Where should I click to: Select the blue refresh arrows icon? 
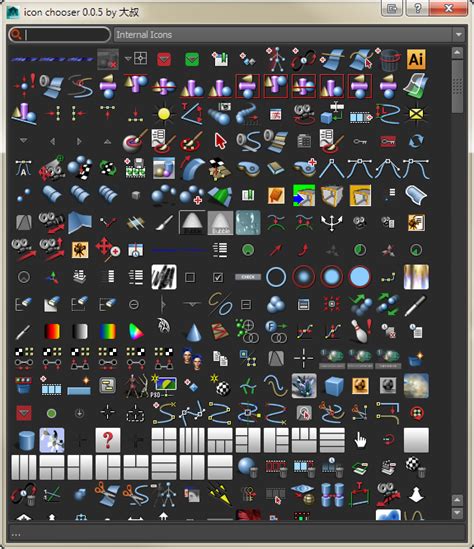pyautogui.click(x=416, y=141)
